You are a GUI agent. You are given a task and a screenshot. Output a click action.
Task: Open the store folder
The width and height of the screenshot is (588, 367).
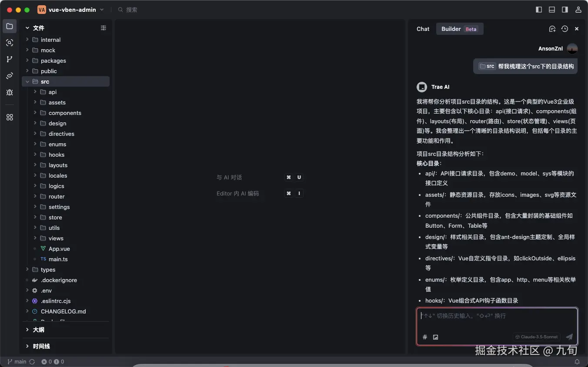pos(66,217)
